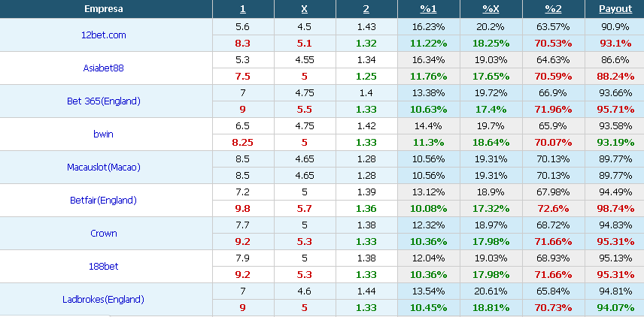This screenshot has height=317, width=644.
Task: Open the Betfair(England) link
Action: coord(104,200)
